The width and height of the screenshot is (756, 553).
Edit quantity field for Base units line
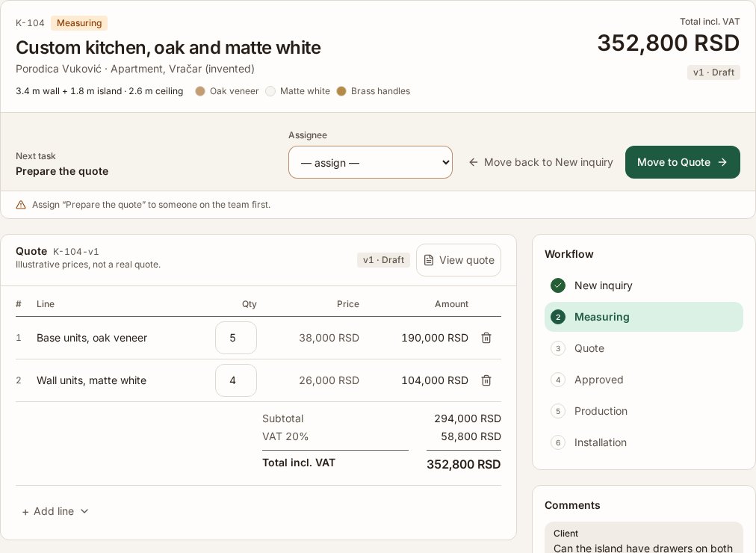(236, 338)
